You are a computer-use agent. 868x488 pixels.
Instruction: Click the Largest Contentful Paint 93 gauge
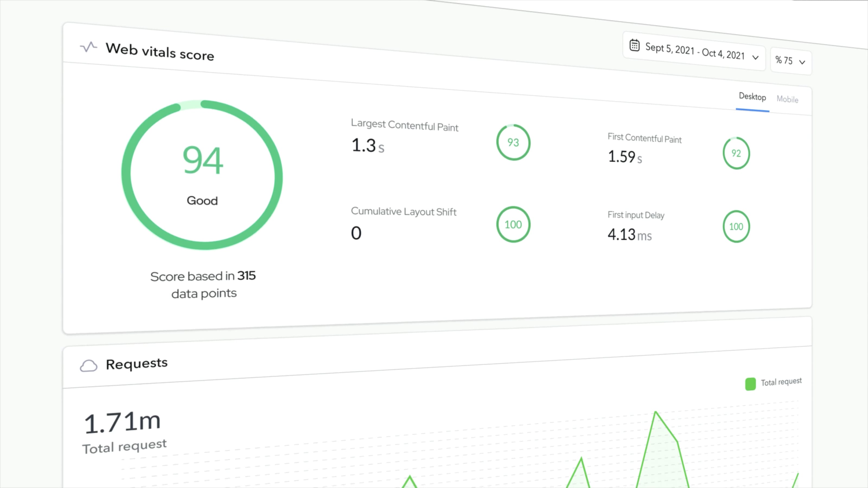tap(513, 142)
